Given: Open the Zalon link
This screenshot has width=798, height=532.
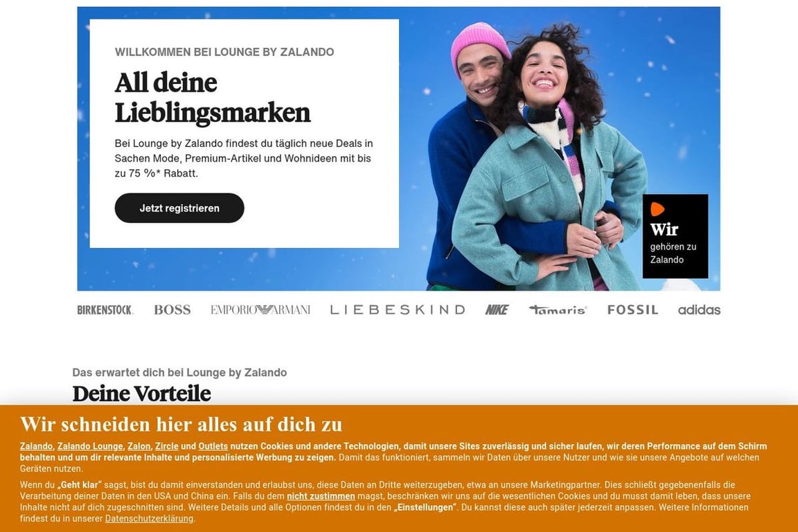Looking at the screenshot, I should pos(139,447).
